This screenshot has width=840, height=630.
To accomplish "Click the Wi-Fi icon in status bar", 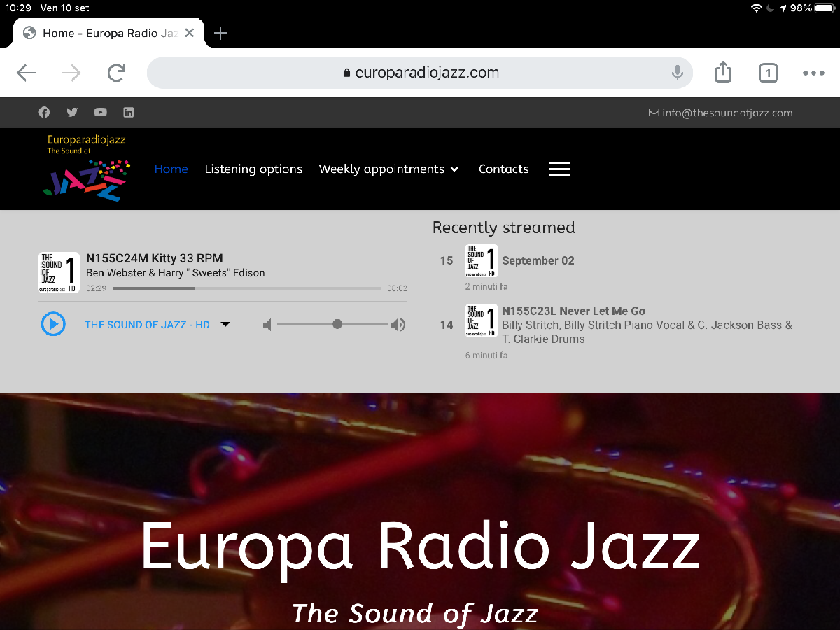I will coord(757,8).
